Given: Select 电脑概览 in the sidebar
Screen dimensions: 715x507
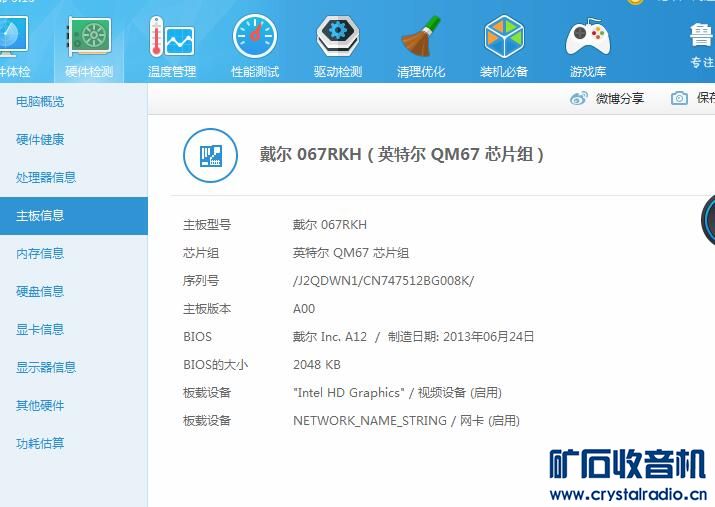Looking at the screenshot, I should pyautogui.click(x=40, y=101).
